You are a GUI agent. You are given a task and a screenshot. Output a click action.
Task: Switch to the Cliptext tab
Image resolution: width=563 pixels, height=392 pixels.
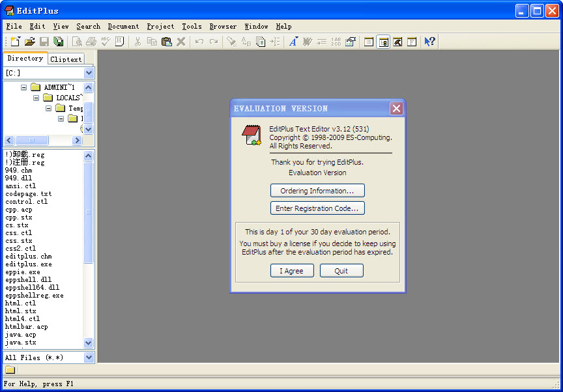(x=66, y=59)
